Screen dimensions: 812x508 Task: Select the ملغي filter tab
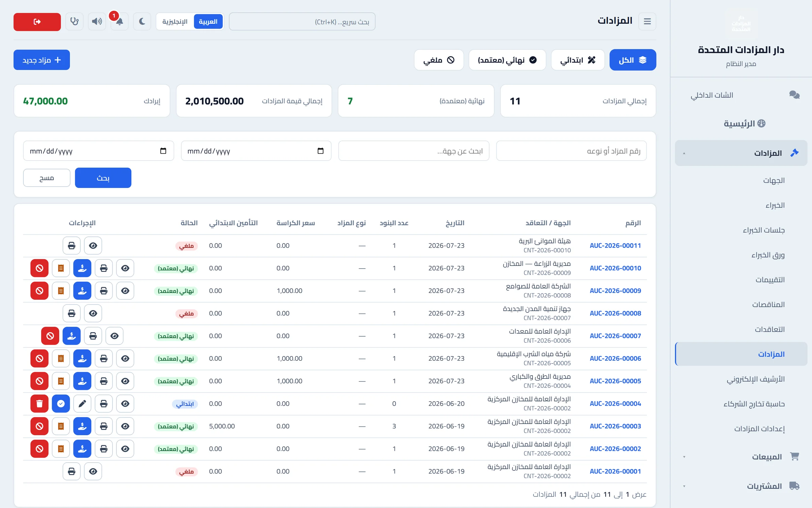click(439, 60)
